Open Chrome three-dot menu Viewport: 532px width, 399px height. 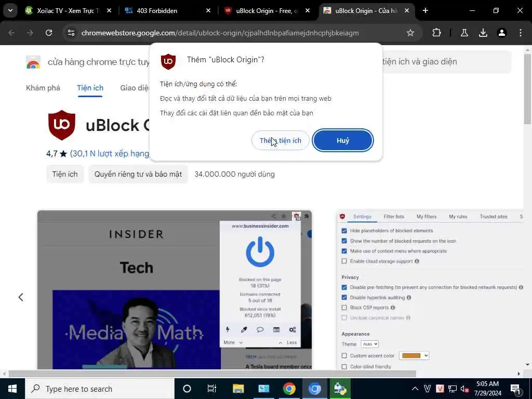(x=521, y=33)
